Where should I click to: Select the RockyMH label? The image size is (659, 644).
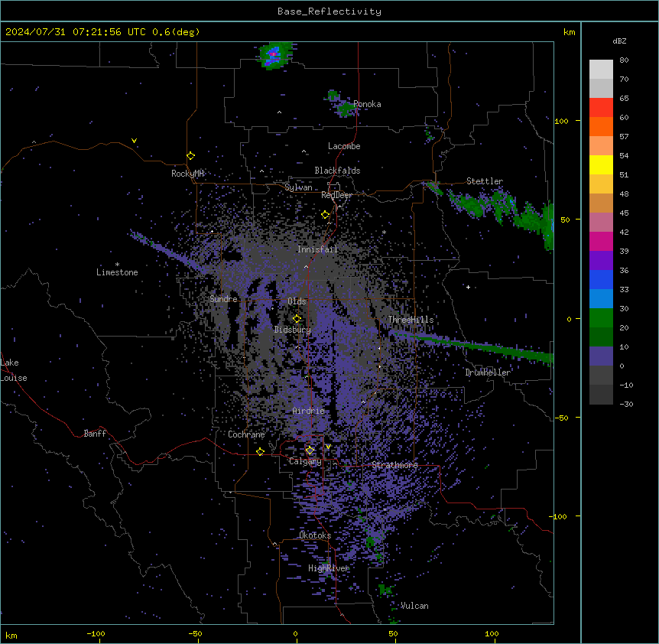pyautogui.click(x=187, y=174)
